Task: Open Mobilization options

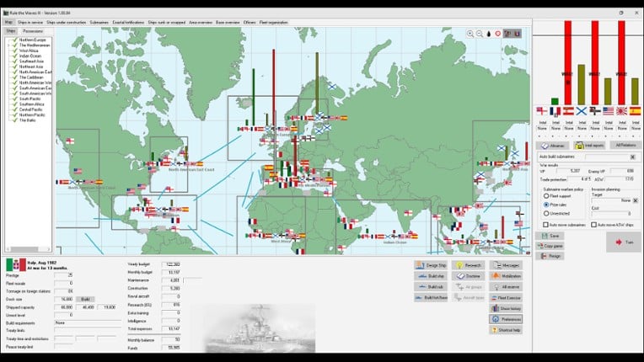Action: [x=505, y=276]
